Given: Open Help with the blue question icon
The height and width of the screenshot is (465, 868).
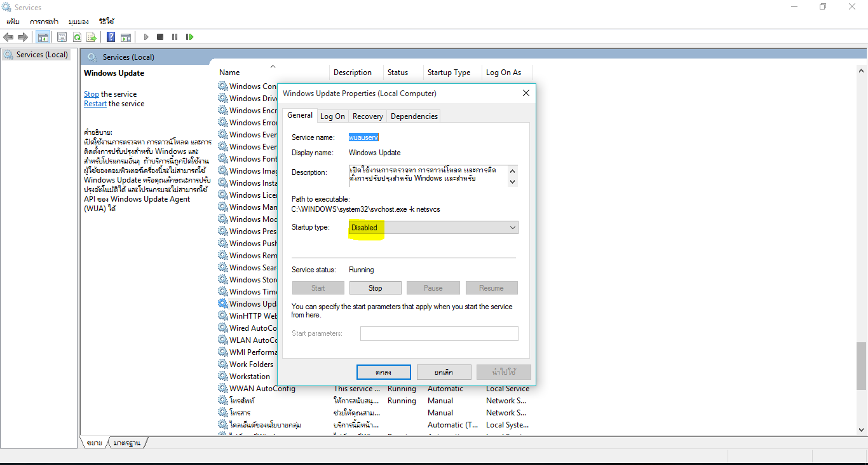Looking at the screenshot, I should pyautogui.click(x=111, y=37).
